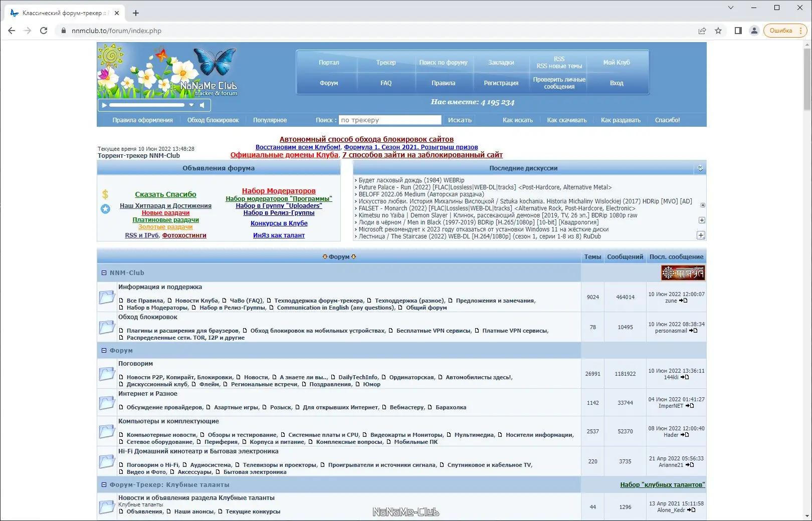Go back to the previous page
812x521 pixels.
point(12,31)
